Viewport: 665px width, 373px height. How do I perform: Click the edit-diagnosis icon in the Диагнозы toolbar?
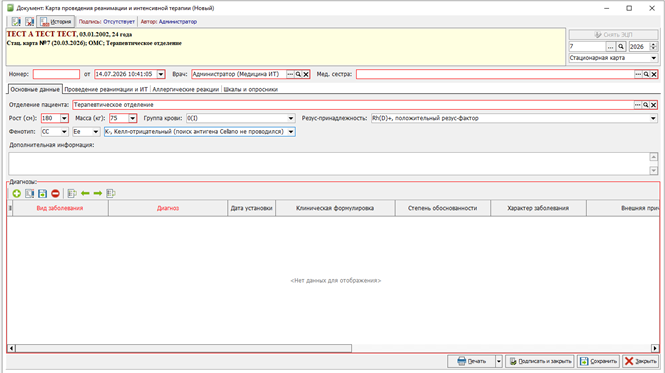pyautogui.click(x=29, y=194)
